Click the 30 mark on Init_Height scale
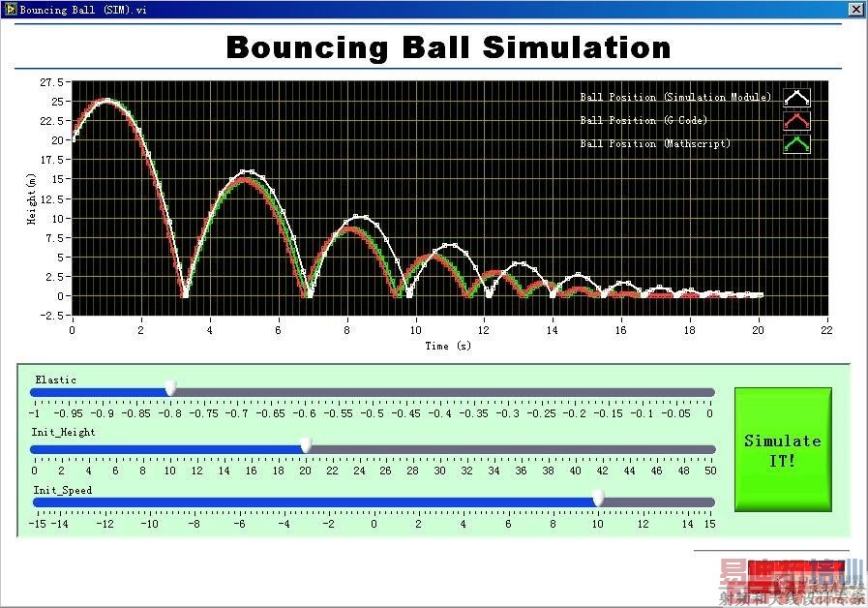 point(439,471)
